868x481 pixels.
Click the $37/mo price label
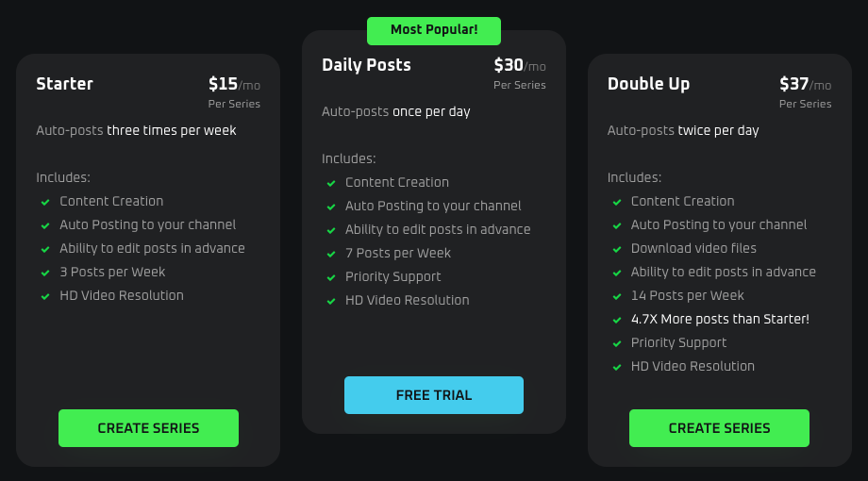[x=805, y=84]
